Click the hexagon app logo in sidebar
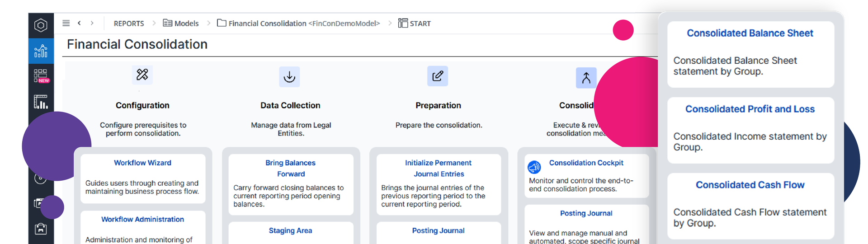868x244 pixels. point(41,25)
